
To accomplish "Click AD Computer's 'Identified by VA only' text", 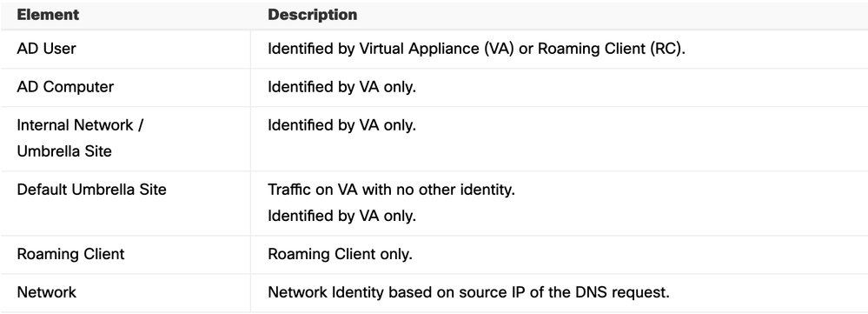I will tap(341, 87).
